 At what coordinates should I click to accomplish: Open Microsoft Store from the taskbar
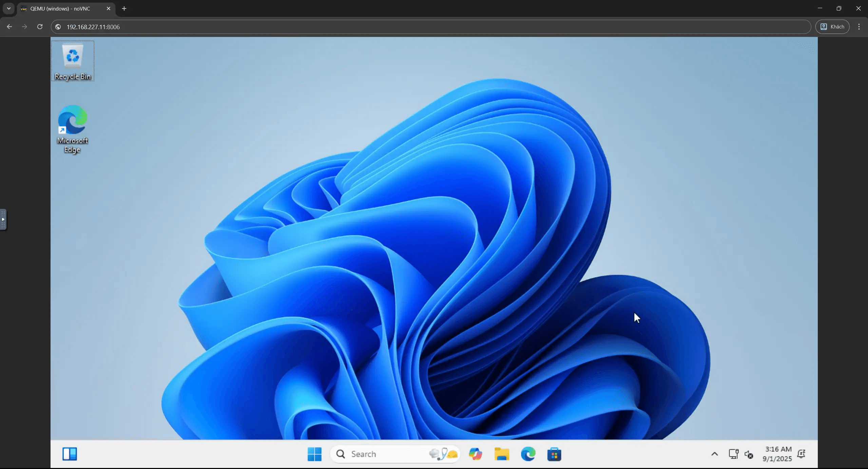pyautogui.click(x=554, y=454)
